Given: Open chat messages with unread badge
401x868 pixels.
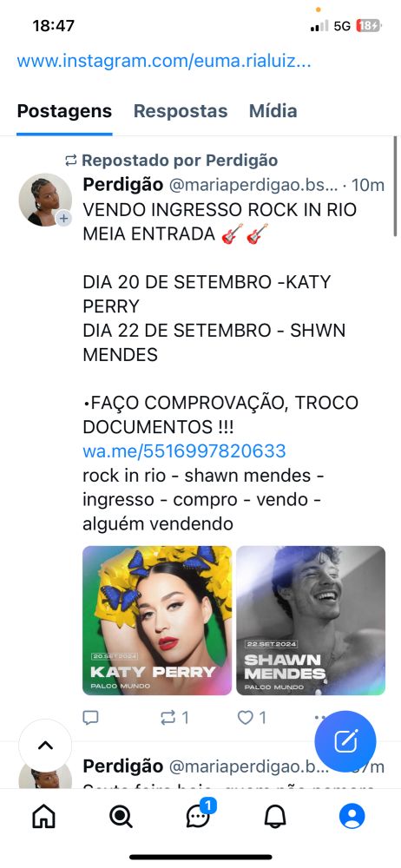Looking at the screenshot, I should (x=200, y=815).
